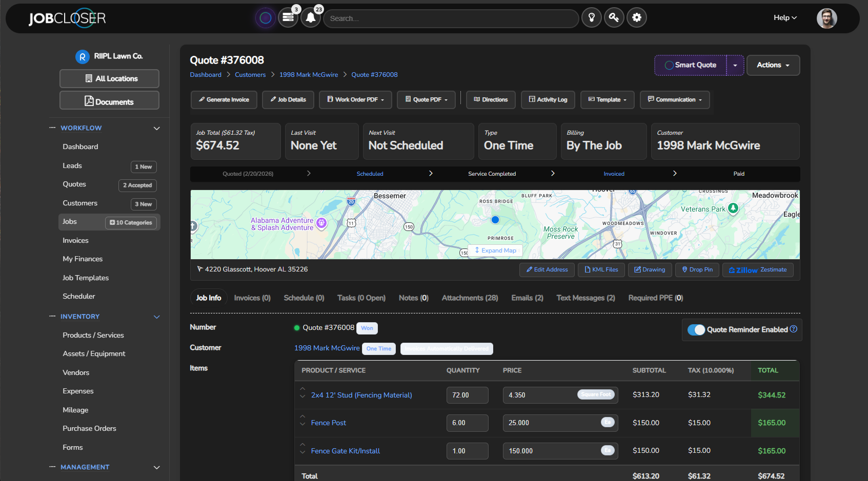The width and height of the screenshot is (868, 481).
Task: Click the quantity field for 2x4 Stud
Action: pyautogui.click(x=467, y=395)
